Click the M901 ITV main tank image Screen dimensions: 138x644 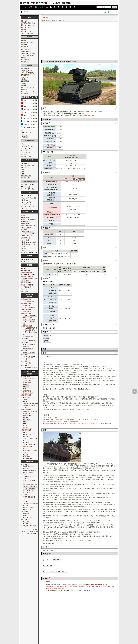tap(79, 84)
